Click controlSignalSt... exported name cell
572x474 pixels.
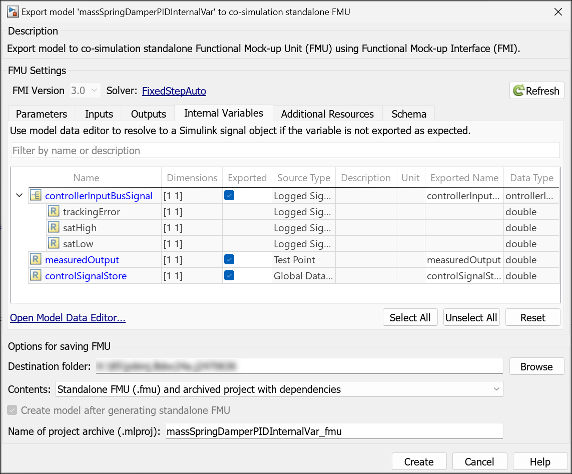click(463, 275)
